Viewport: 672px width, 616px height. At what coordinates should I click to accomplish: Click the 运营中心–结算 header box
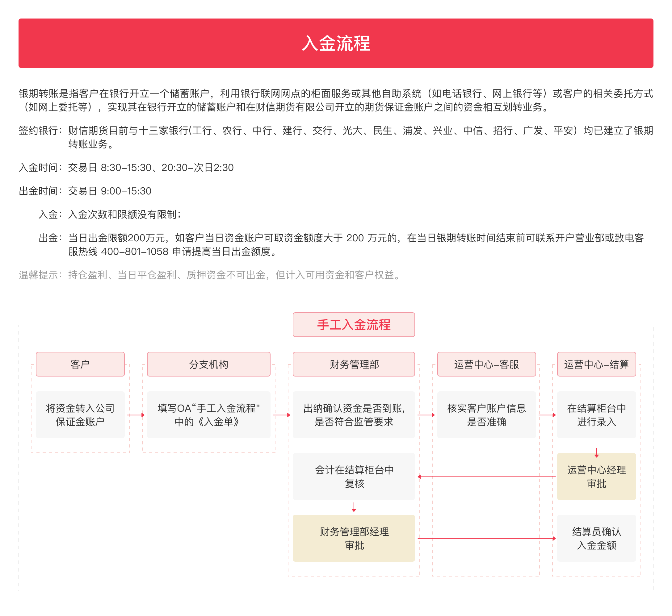(596, 364)
